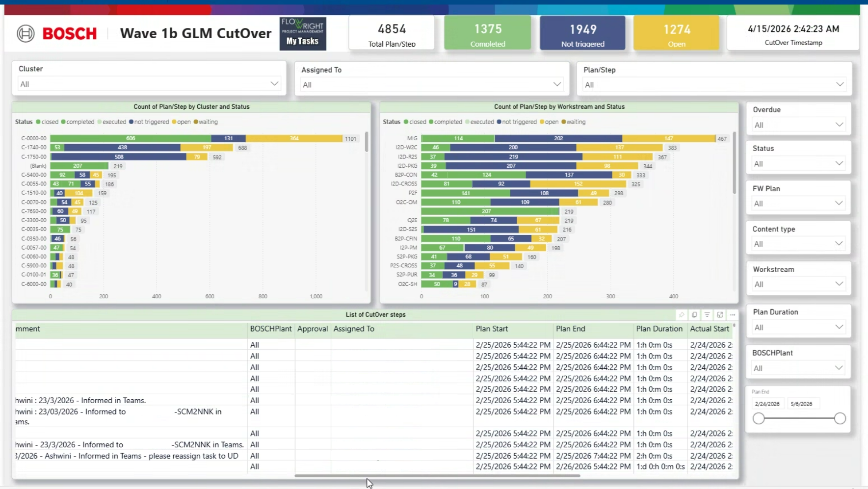Select the Not triggered 1949 card
The width and height of the screenshot is (868, 489).
point(583,33)
